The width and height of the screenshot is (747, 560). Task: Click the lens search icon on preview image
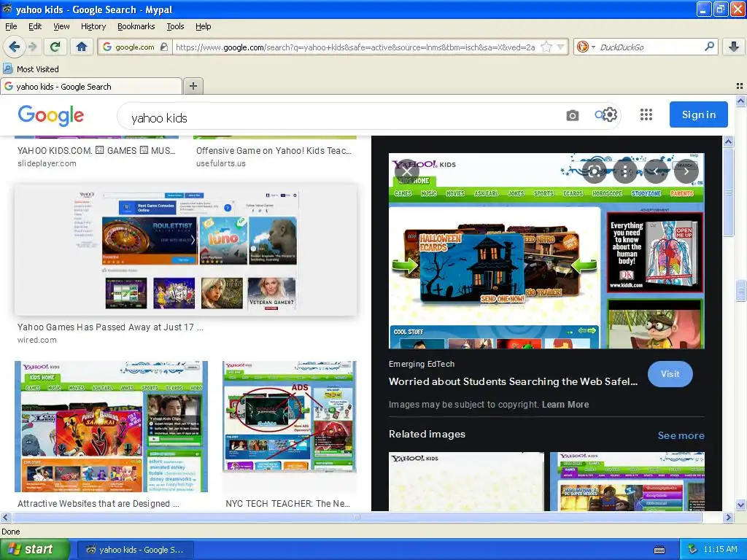(594, 171)
